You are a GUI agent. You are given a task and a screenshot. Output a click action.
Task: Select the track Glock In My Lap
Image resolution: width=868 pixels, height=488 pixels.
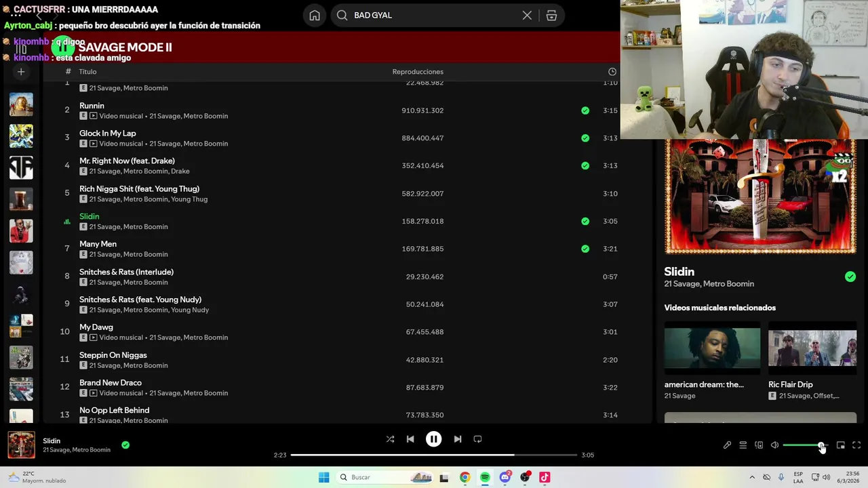[x=107, y=134]
